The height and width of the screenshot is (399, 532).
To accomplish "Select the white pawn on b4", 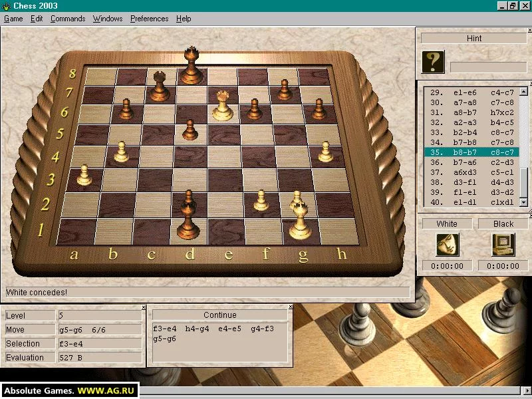I will (121, 152).
